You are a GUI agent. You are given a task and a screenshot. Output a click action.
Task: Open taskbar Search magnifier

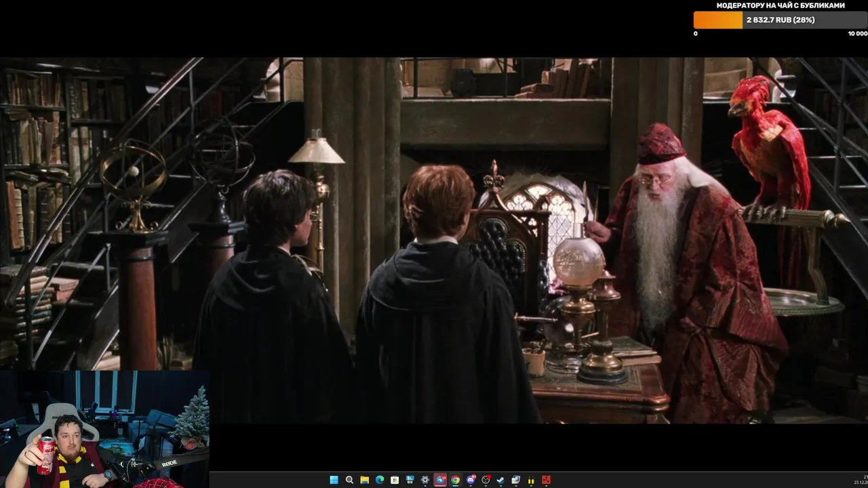click(x=349, y=480)
